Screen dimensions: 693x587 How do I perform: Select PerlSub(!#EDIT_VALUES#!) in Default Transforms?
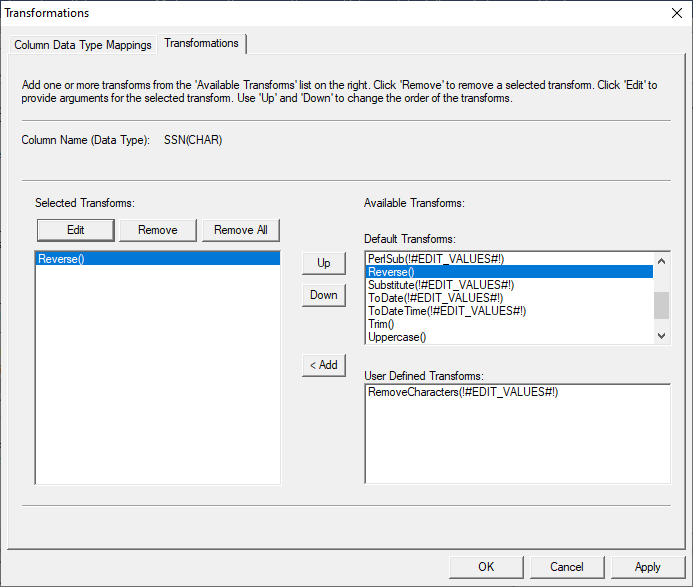coord(510,259)
